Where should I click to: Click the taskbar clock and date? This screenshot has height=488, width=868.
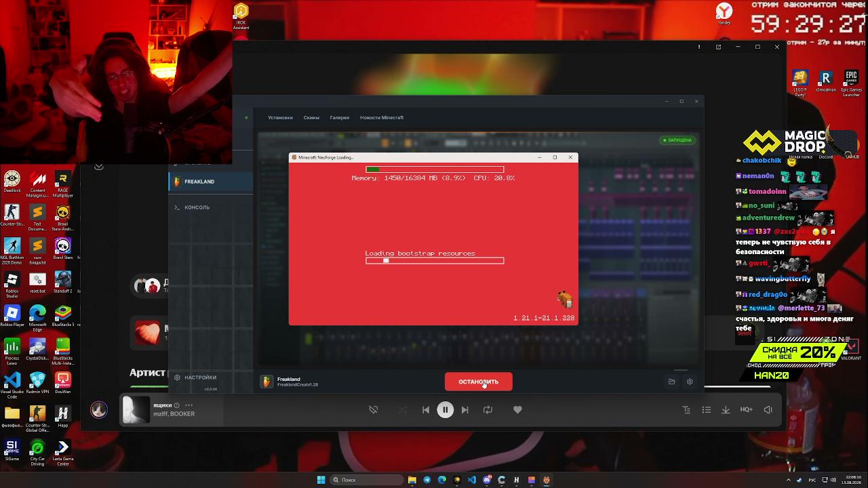852,480
